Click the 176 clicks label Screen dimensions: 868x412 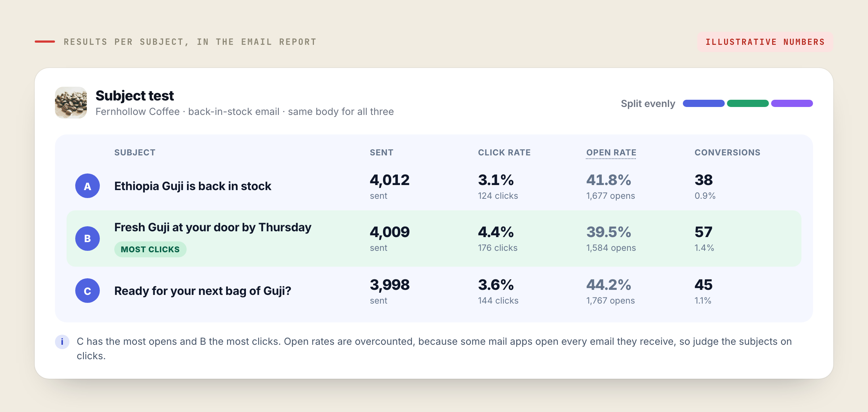click(498, 248)
